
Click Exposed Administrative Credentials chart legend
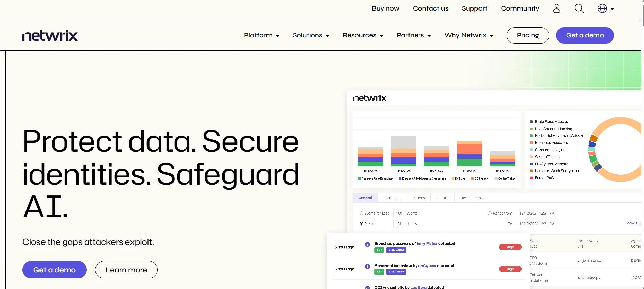pyautogui.click(x=422, y=178)
